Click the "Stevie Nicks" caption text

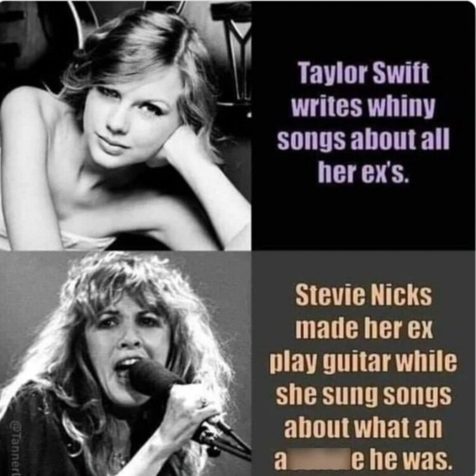pyautogui.click(x=364, y=295)
